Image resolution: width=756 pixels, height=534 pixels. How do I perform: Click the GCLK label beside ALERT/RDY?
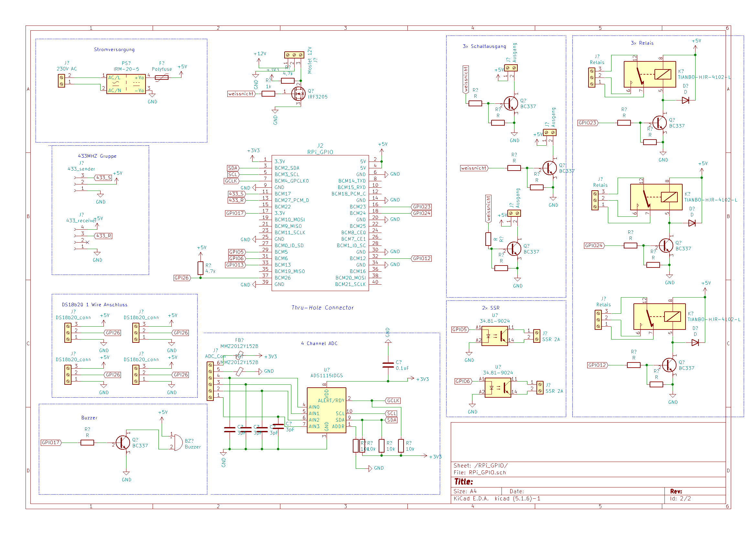click(x=393, y=400)
